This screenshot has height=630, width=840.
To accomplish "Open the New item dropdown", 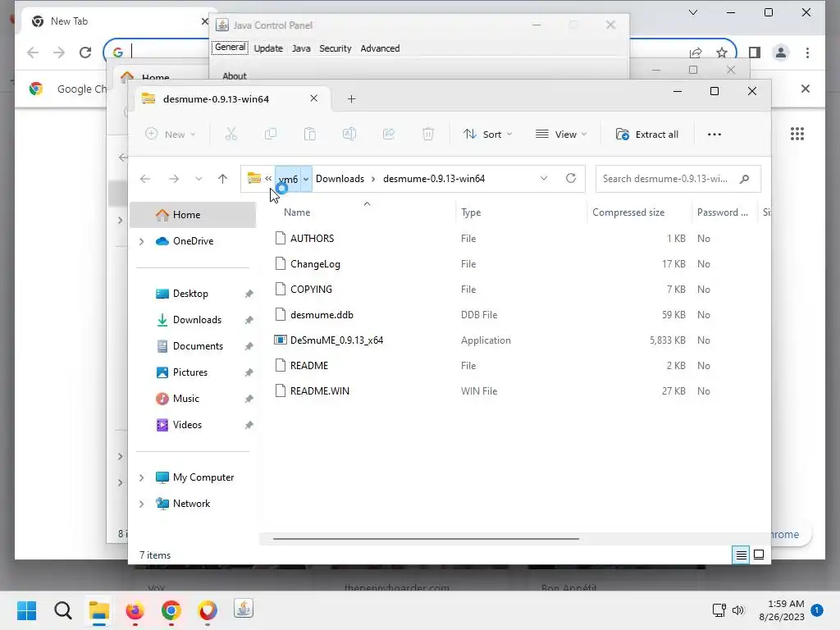I will [x=171, y=135].
